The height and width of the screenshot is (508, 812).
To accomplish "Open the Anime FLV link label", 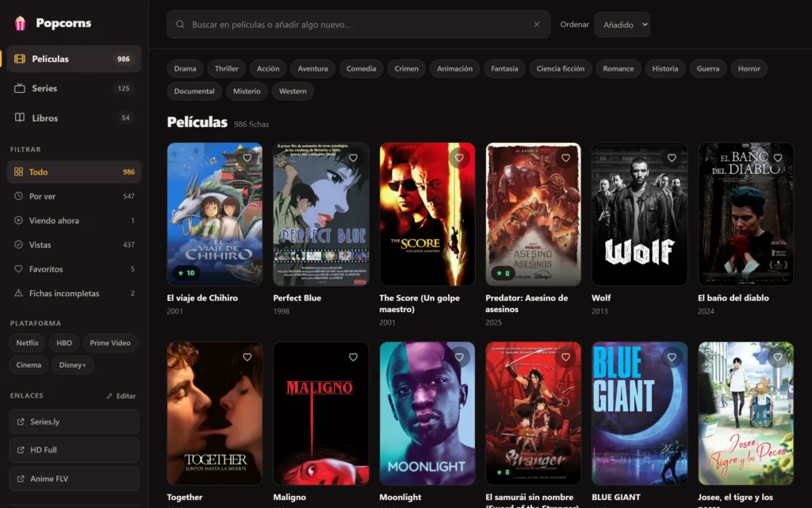I will 49,479.
